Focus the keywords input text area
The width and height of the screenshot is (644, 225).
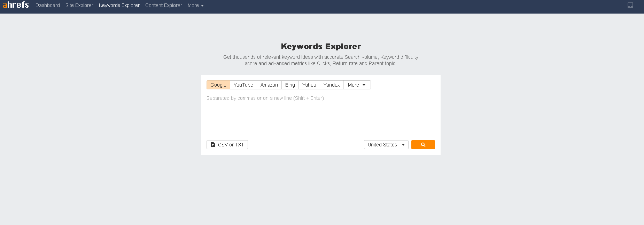(x=320, y=115)
